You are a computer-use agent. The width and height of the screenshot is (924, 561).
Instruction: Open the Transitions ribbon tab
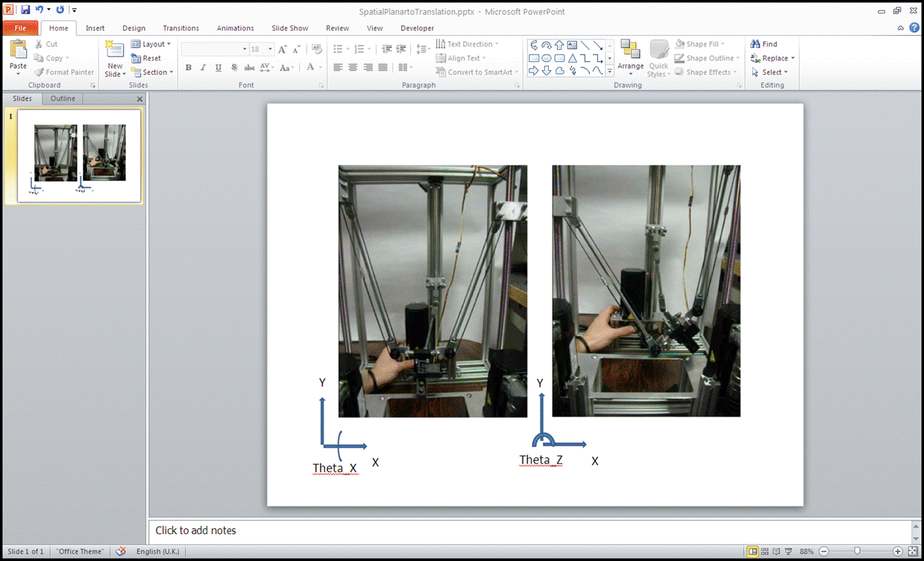[181, 28]
